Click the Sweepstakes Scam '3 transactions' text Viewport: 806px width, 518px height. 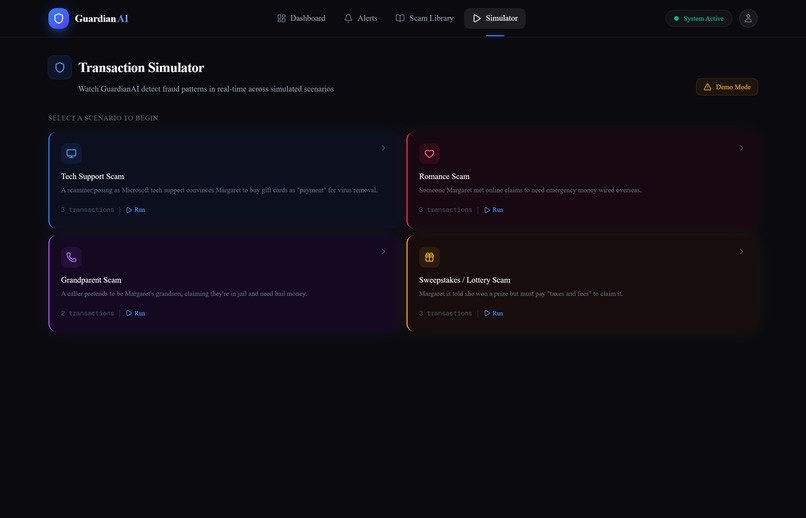445,313
